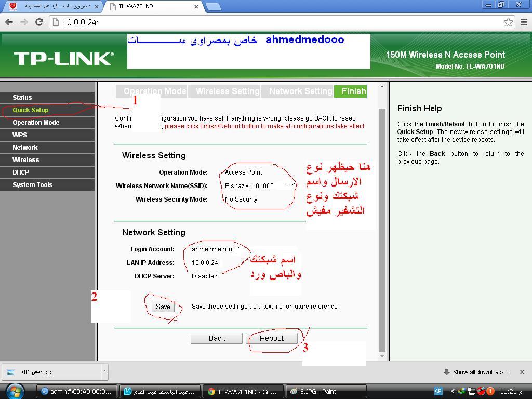Click the Back button
532x399 pixels.
coord(217,338)
